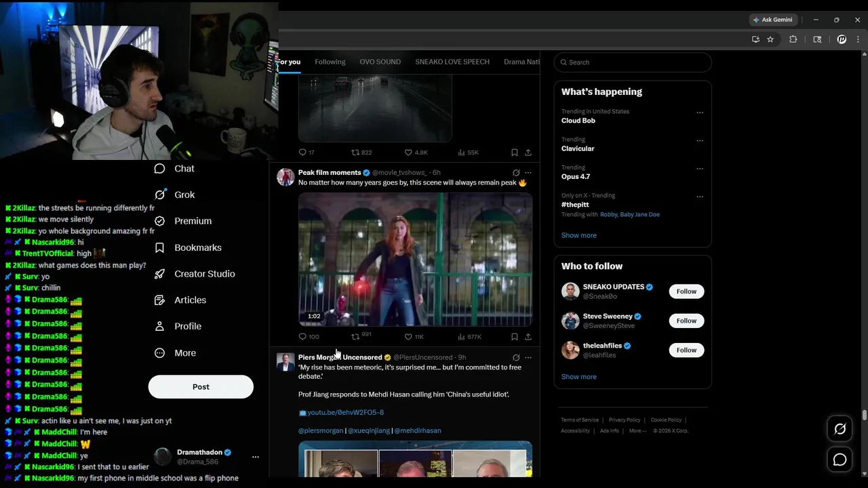Click into the X Search field
Image resolution: width=868 pixels, height=488 pixels.
point(633,62)
